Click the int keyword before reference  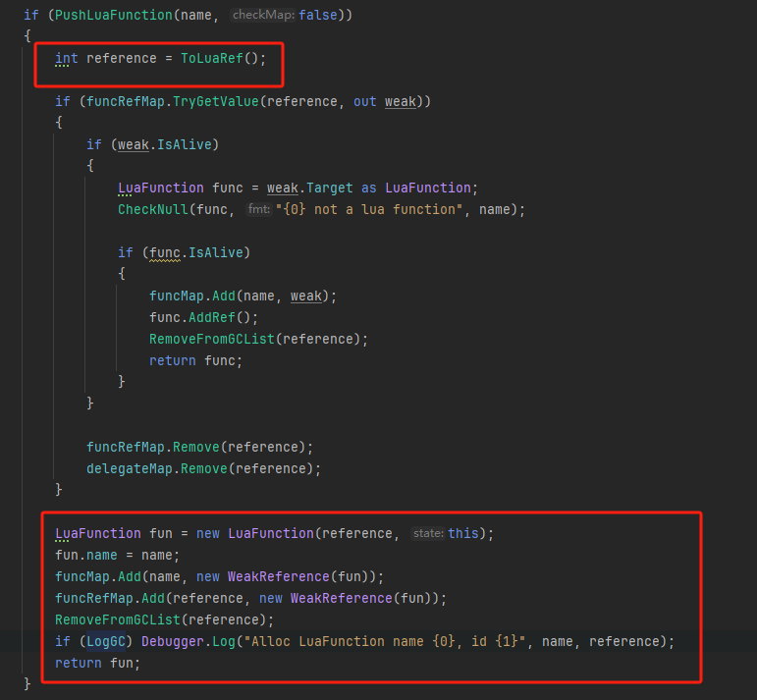(x=67, y=58)
